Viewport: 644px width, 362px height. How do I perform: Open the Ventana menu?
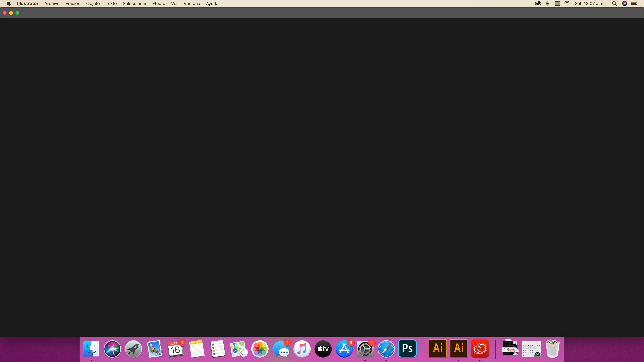tap(192, 3)
